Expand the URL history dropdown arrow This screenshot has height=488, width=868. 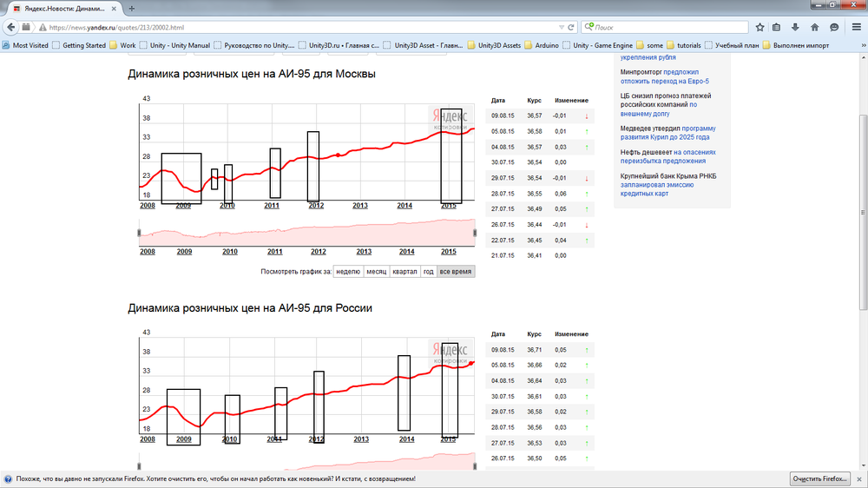click(560, 27)
